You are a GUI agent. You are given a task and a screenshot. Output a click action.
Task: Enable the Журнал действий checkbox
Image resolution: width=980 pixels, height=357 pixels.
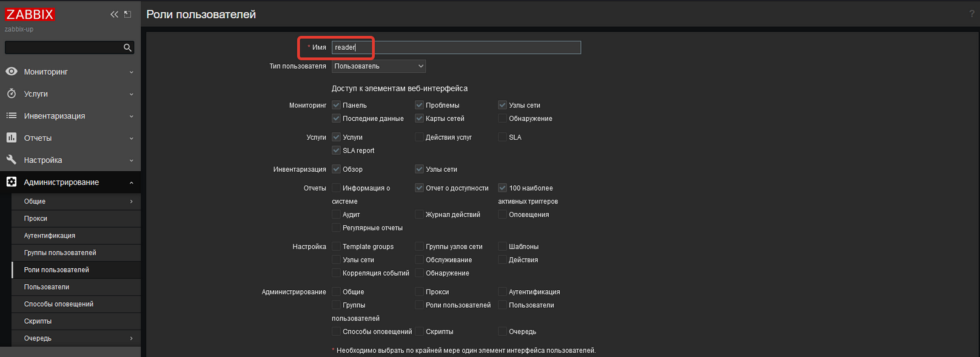click(419, 214)
